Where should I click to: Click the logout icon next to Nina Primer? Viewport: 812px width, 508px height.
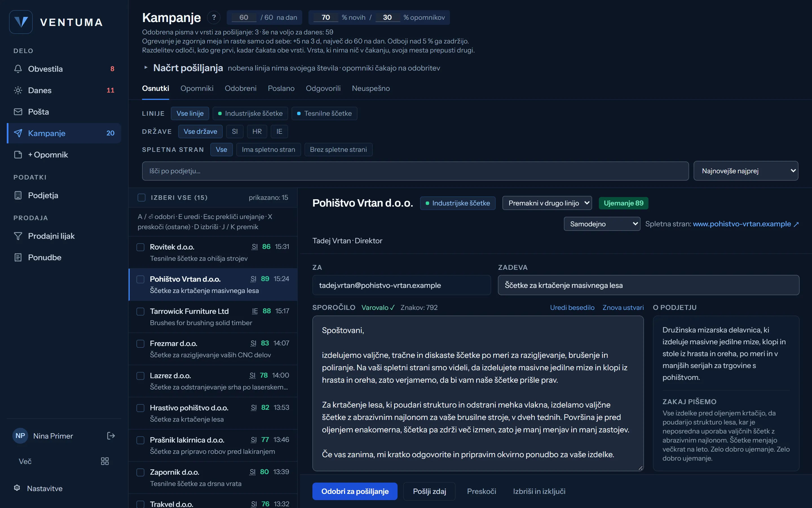pyautogui.click(x=111, y=436)
